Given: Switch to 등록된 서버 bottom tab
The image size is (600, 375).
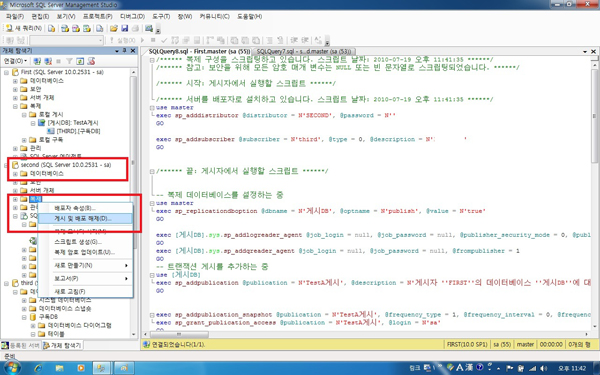Looking at the screenshot, I should click(x=21, y=345).
